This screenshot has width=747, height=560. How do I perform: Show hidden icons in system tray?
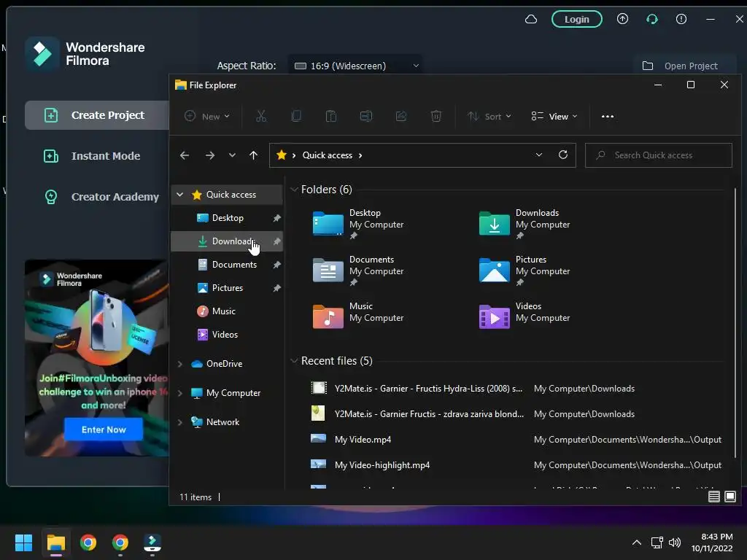tap(636, 542)
